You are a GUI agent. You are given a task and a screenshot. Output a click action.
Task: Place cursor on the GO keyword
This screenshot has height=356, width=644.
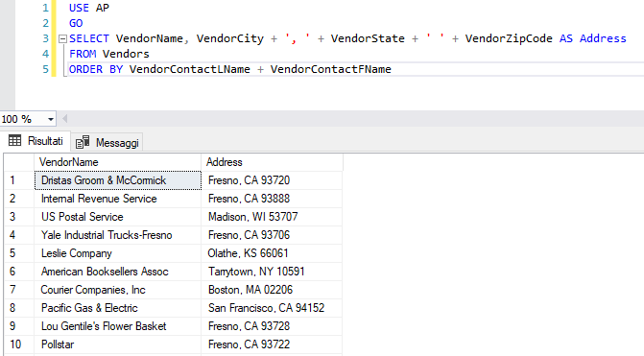coord(76,23)
